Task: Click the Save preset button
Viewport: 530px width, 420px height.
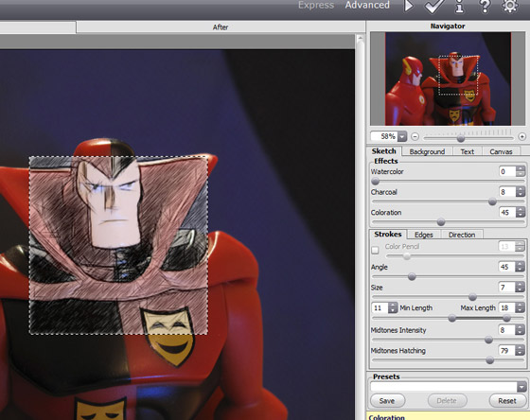Action: 387,401
